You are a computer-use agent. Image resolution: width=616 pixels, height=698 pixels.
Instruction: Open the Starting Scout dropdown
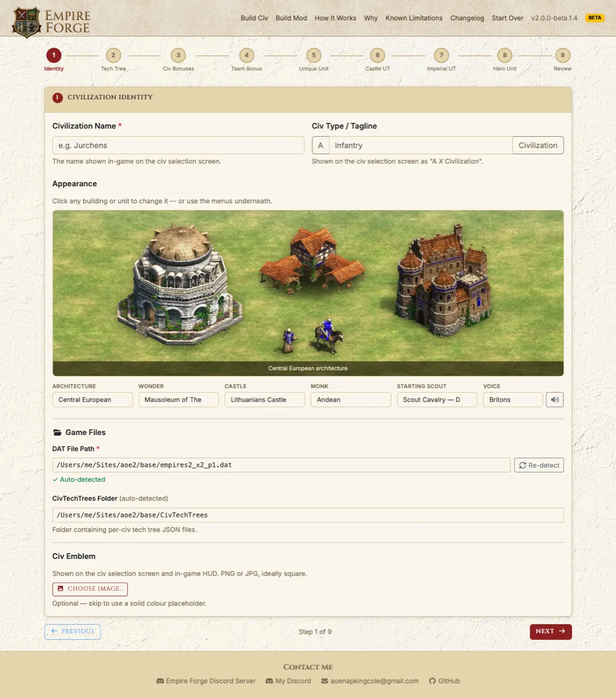point(437,400)
